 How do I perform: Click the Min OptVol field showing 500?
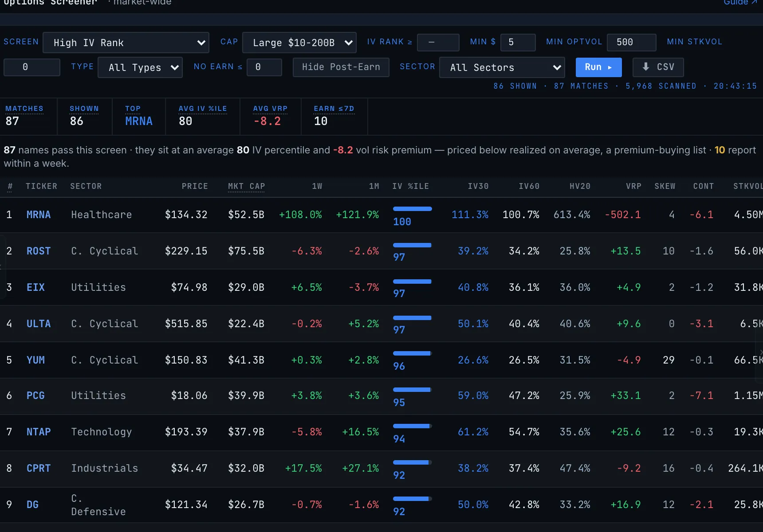coord(631,43)
